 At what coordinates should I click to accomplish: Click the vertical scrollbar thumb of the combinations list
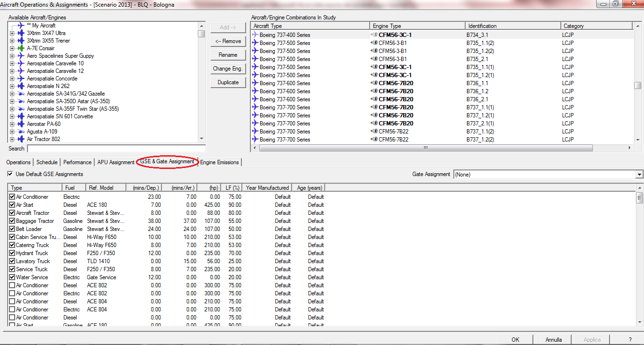pyautogui.click(x=638, y=85)
